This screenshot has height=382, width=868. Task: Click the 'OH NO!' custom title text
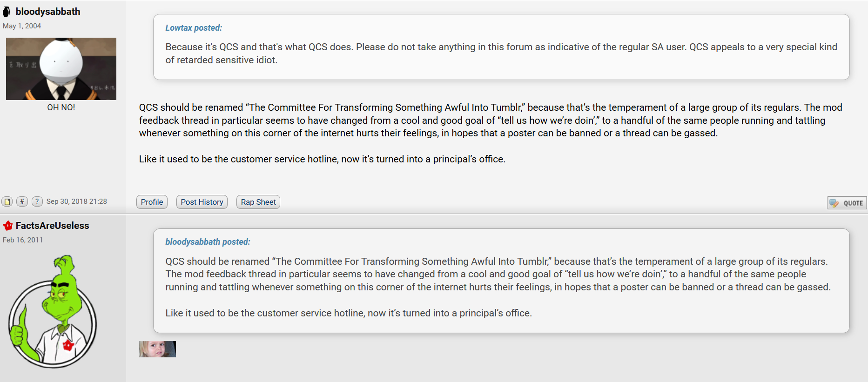(61, 107)
